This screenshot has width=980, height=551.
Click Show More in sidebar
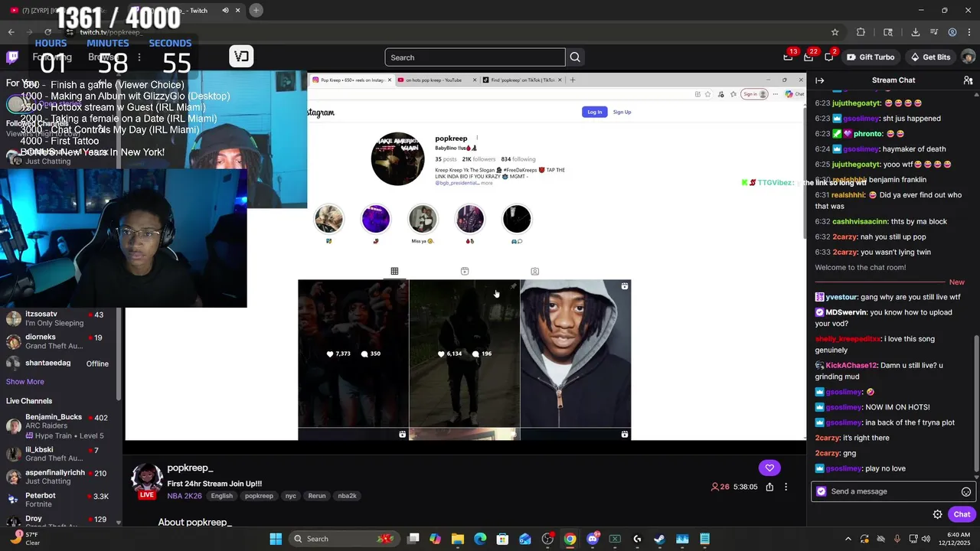click(25, 382)
